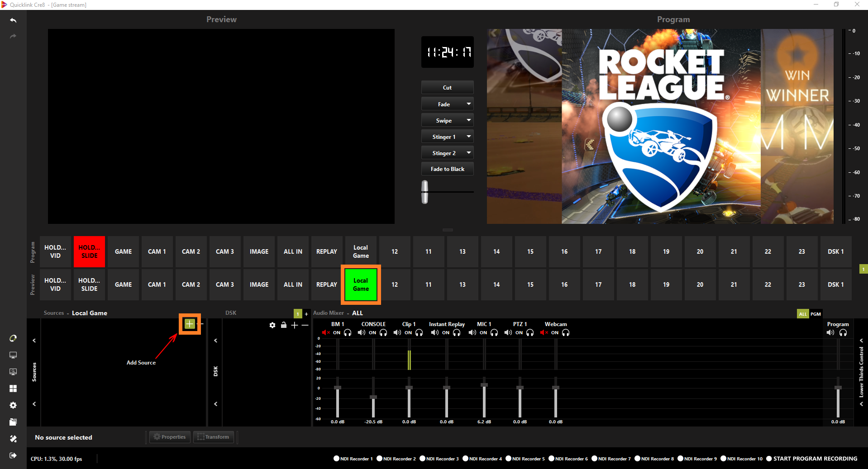This screenshot has width=868, height=469.
Task: Add a new DSK tab with small plus
Action: 306,314
